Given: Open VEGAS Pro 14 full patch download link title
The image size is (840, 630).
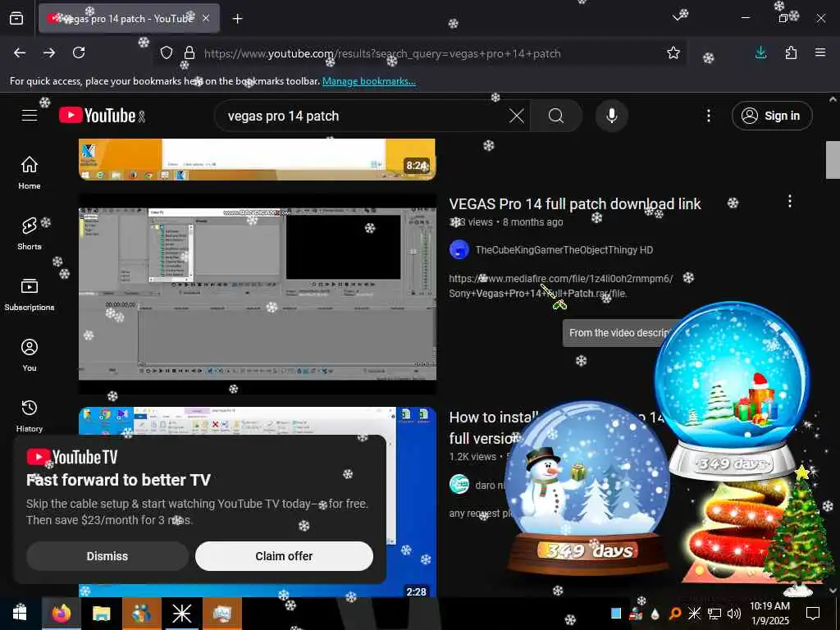Looking at the screenshot, I should pyautogui.click(x=575, y=204).
